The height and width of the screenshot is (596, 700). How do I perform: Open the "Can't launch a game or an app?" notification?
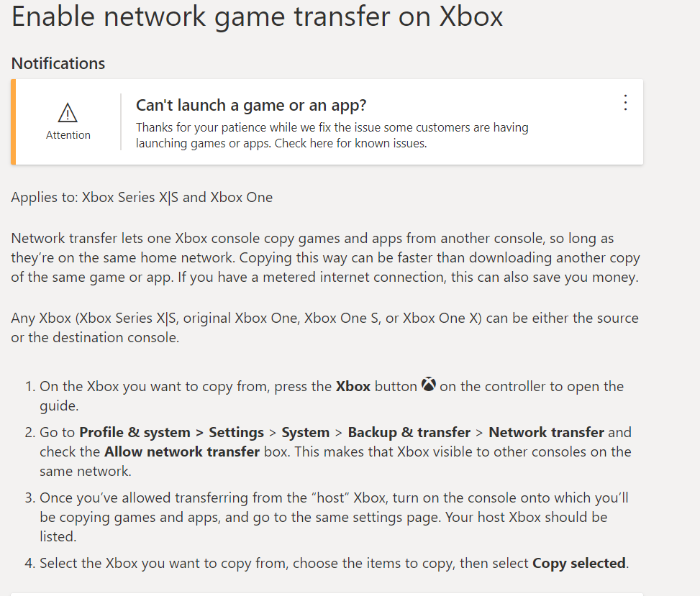[x=251, y=106]
